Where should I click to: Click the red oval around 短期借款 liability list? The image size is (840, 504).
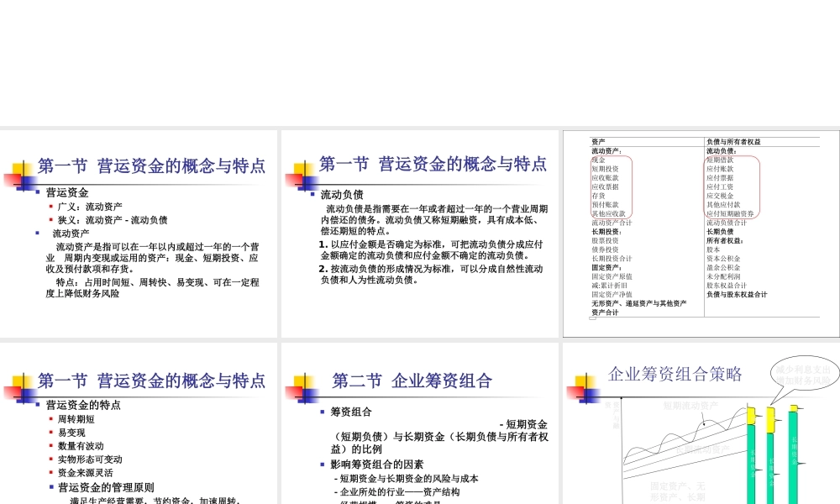pyautogui.click(x=732, y=185)
